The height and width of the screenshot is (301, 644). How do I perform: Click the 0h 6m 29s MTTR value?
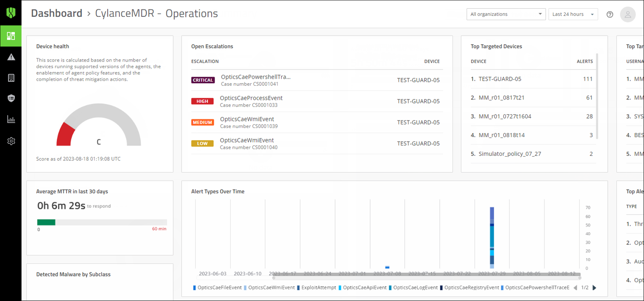61,206
